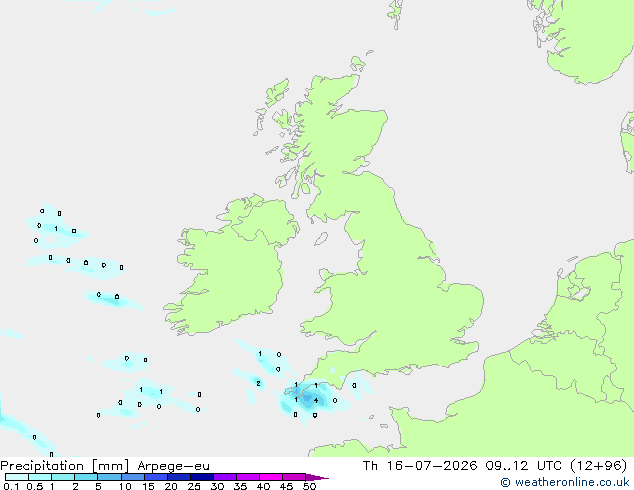Click the '50' legend scale label
The height and width of the screenshot is (490, 634).
tap(309, 486)
